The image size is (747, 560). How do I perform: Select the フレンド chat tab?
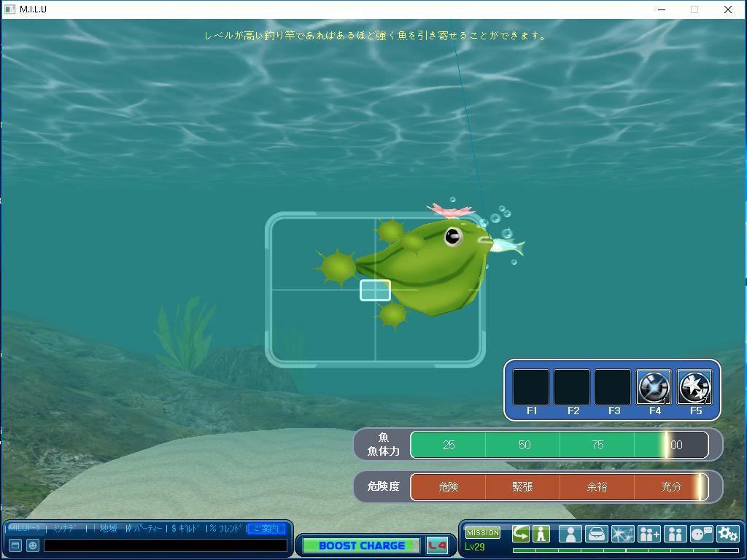click(225, 529)
